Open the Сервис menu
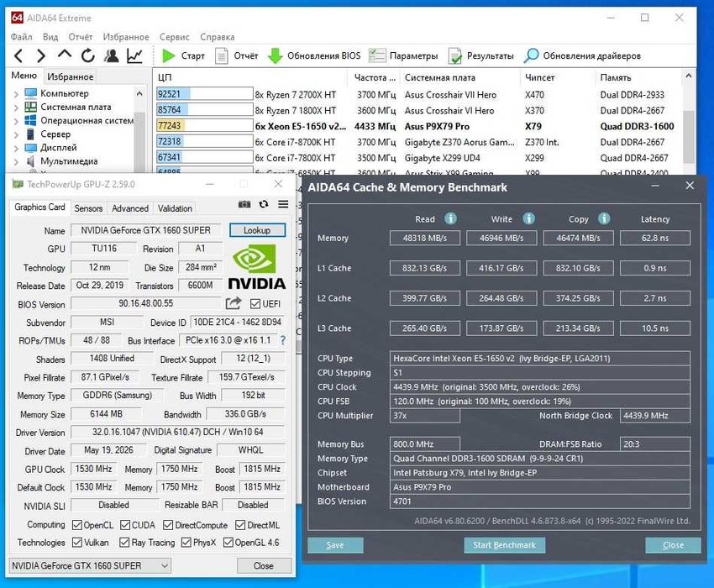 [x=175, y=37]
